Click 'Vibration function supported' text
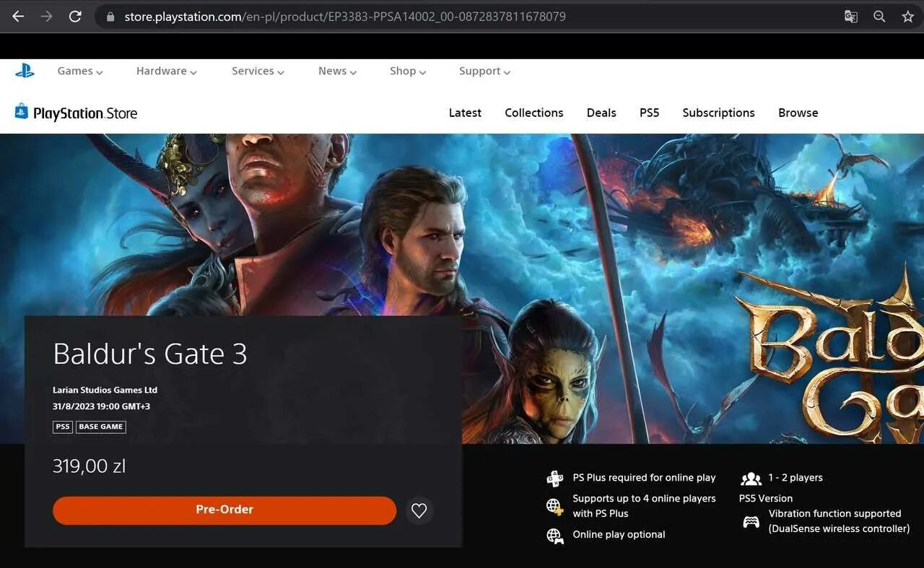 (834, 514)
